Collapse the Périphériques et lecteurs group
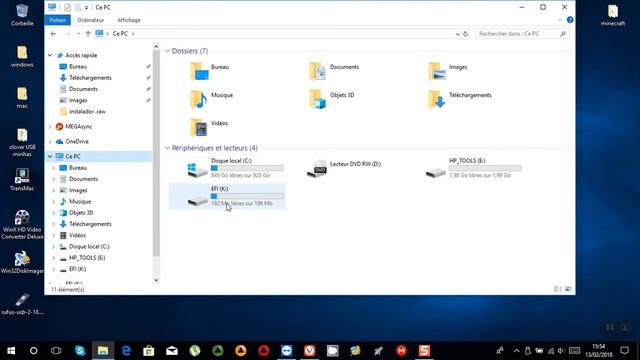Viewport: 640px width, 360px height. [167, 148]
